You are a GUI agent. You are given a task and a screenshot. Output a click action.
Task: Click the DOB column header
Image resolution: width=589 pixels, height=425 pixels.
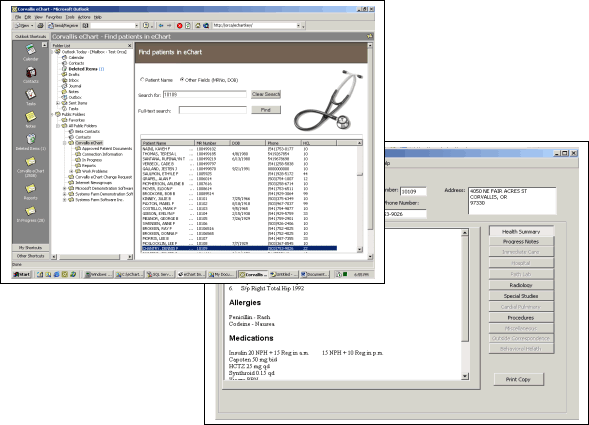click(x=248, y=143)
